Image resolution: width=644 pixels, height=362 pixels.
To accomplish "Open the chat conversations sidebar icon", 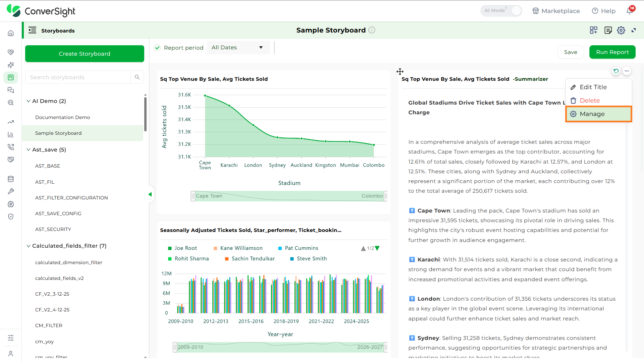I will tap(11, 90).
